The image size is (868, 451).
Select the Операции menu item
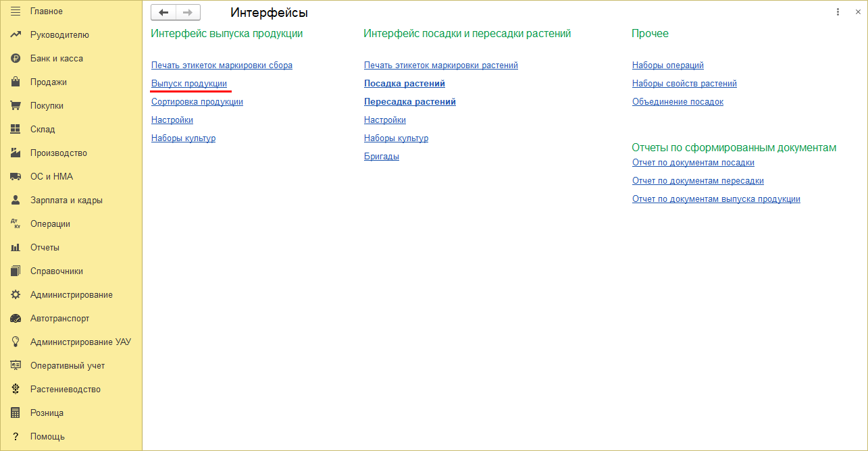(50, 224)
